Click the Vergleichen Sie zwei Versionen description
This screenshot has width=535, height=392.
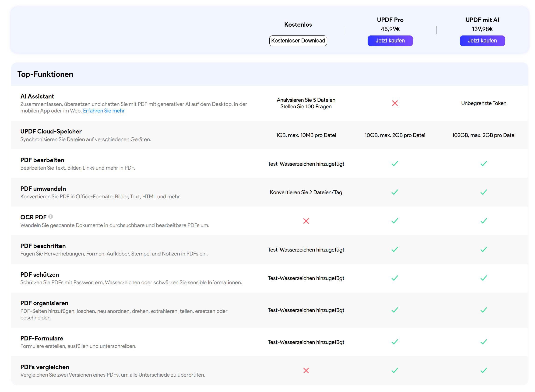click(x=113, y=375)
